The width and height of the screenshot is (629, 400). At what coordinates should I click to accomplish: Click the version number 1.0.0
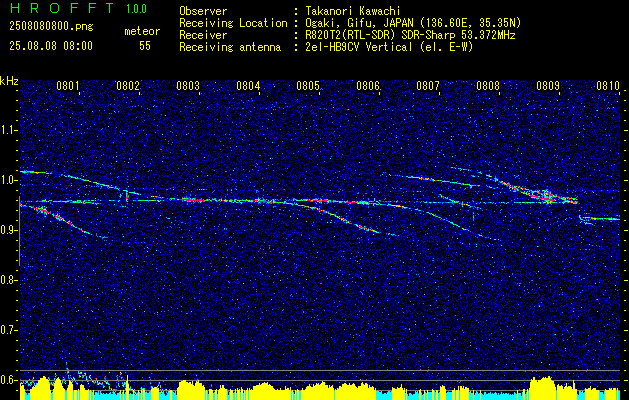coord(136,9)
